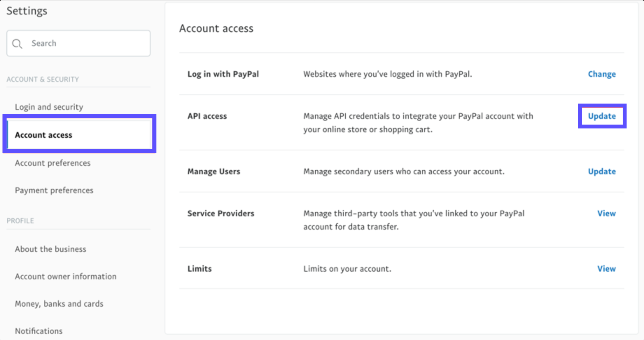Click 'Manage third-party tools' description text
The image size is (644, 340).
(414, 220)
